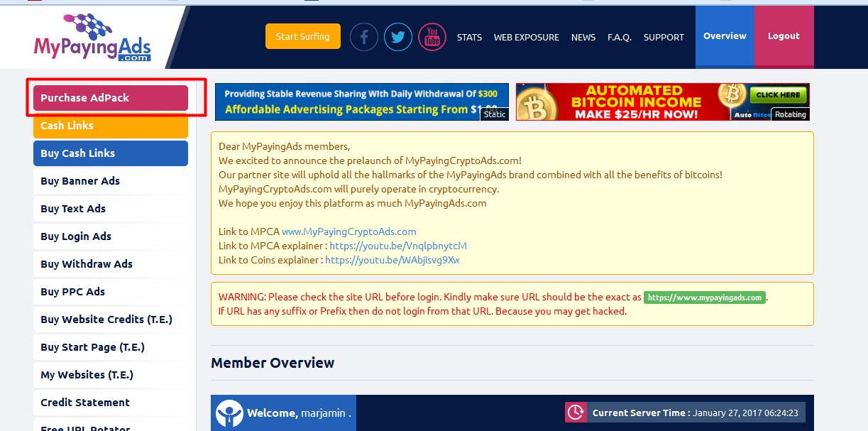868x431 pixels.
Task: Go to My Websites (T.E.)
Action: coord(111,375)
